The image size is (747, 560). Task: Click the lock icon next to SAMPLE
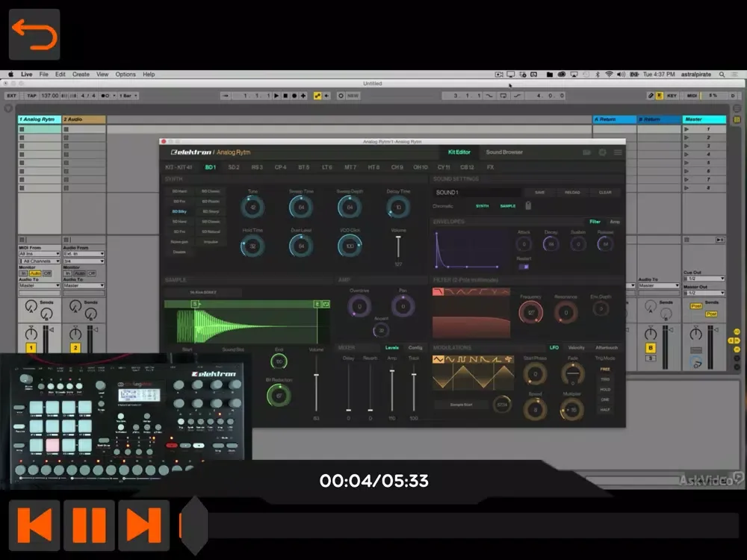(528, 205)
